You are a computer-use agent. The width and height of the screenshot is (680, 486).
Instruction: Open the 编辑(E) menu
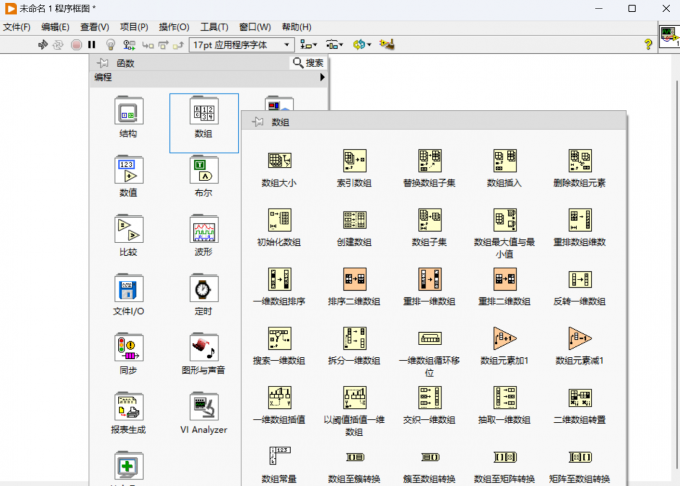click(x=55, y=27)
